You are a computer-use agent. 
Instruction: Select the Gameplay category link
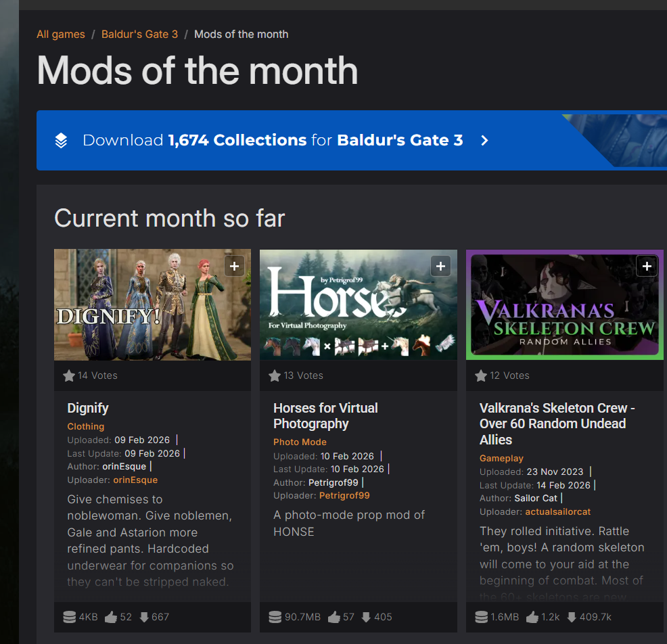coord(501,458)
